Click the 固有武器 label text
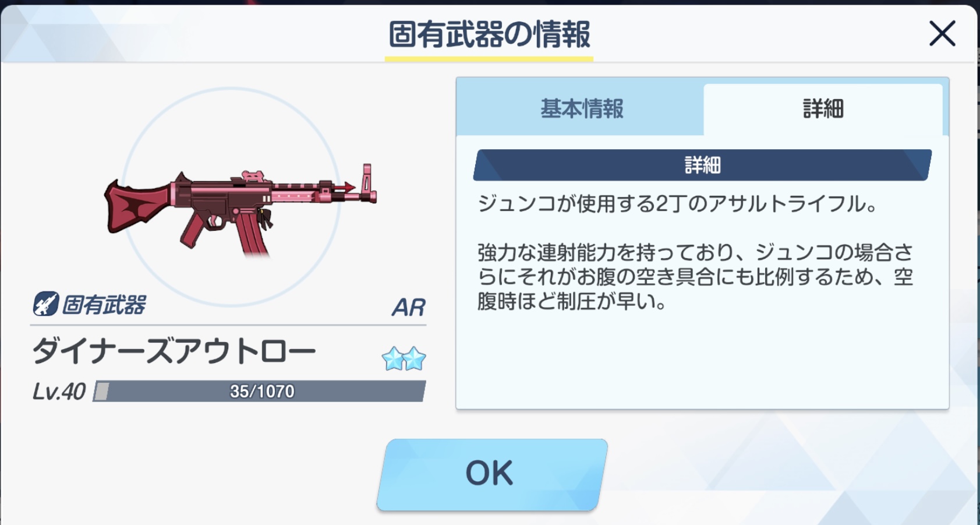 click(x=104, y=304)
